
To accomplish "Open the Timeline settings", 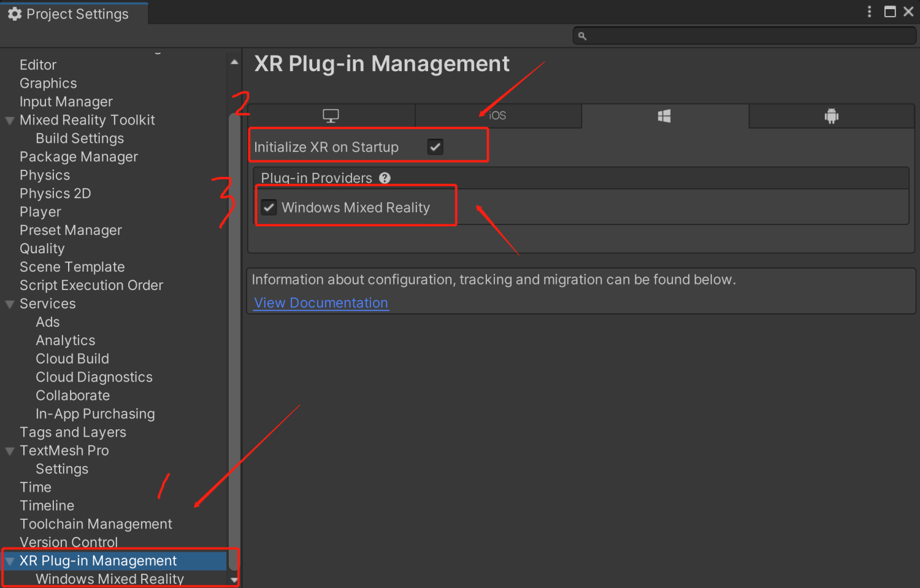I will pyautogui.click(x=47, y=506).
